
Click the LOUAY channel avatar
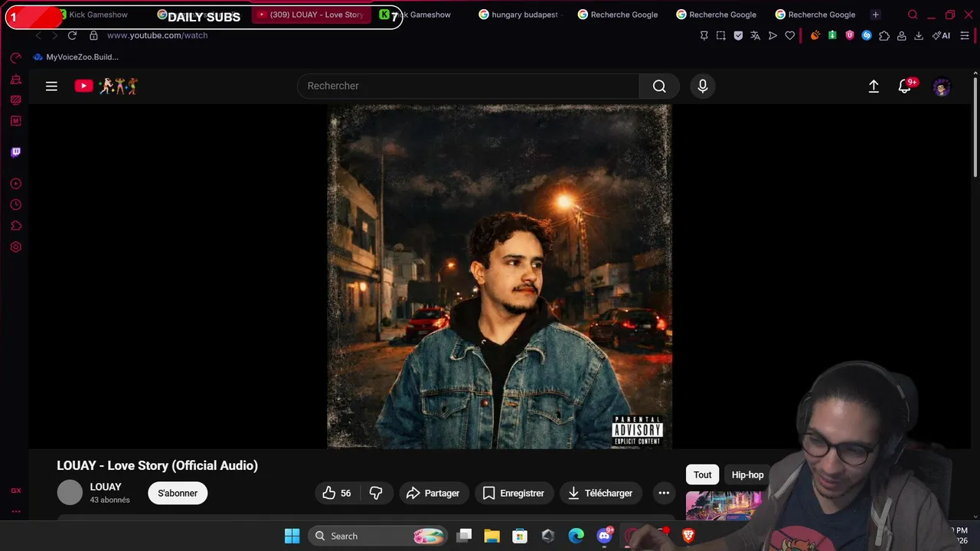coord(70,493)
